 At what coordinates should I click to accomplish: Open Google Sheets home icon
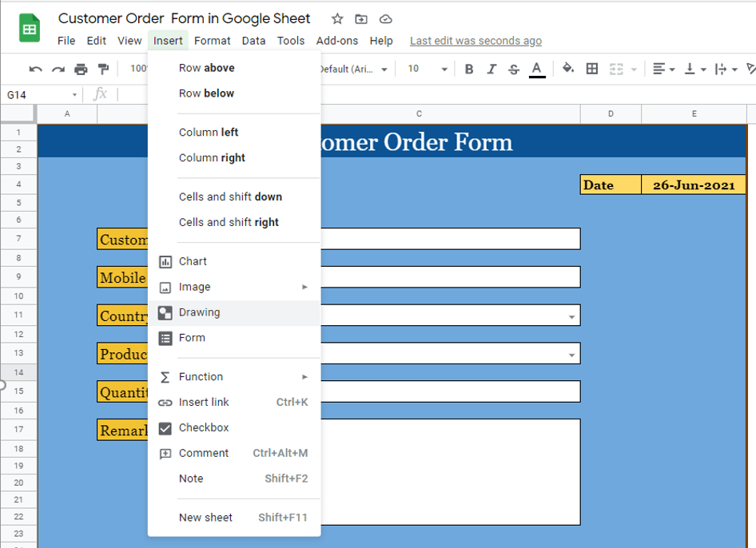pyautogui.click(x=30, y=29)
